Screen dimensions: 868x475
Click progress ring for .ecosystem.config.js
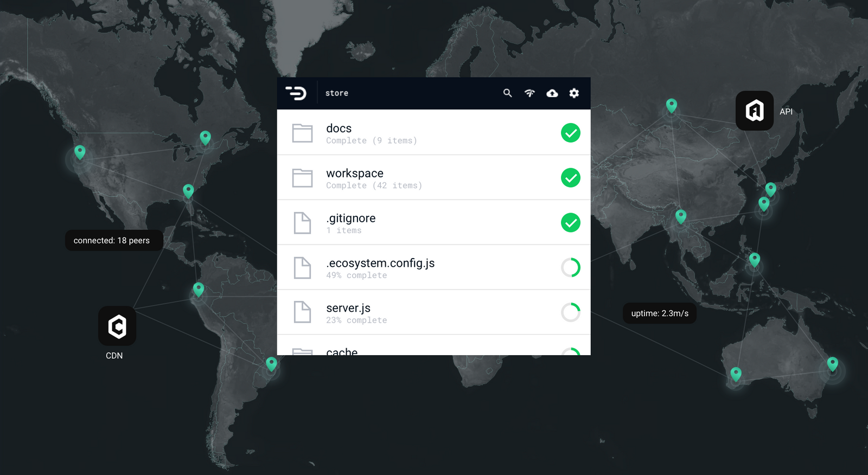pyautogui.click(x=570, y=267)
